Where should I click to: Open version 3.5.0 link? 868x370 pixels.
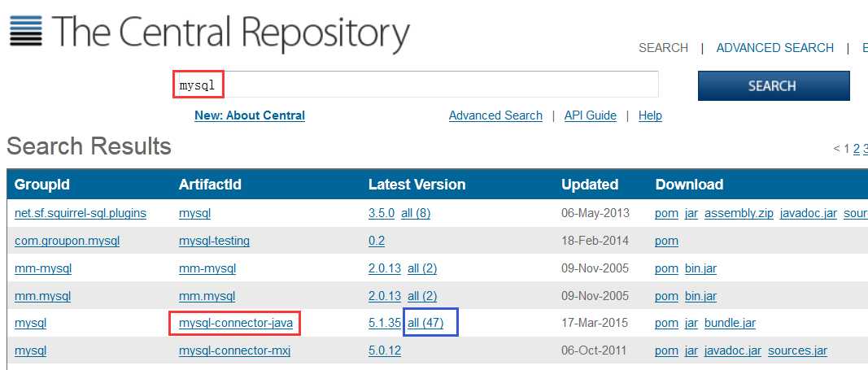click(382, 213)
